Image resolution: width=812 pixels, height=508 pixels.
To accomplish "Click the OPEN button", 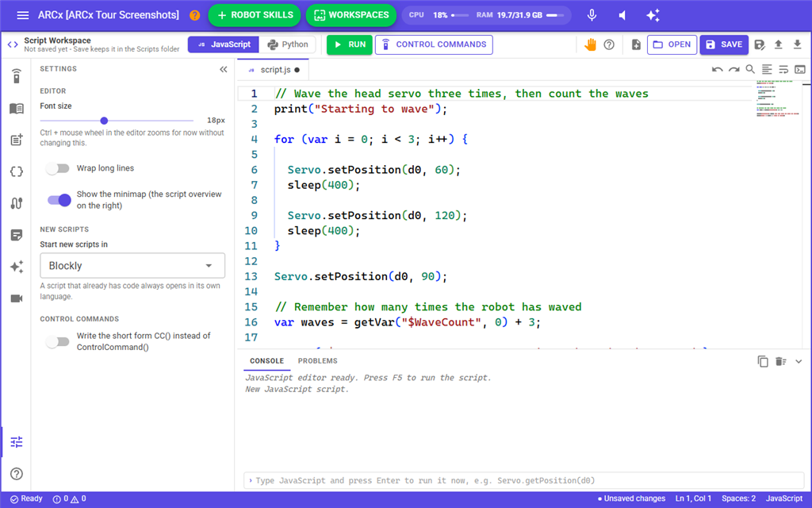I will [672, 44].
